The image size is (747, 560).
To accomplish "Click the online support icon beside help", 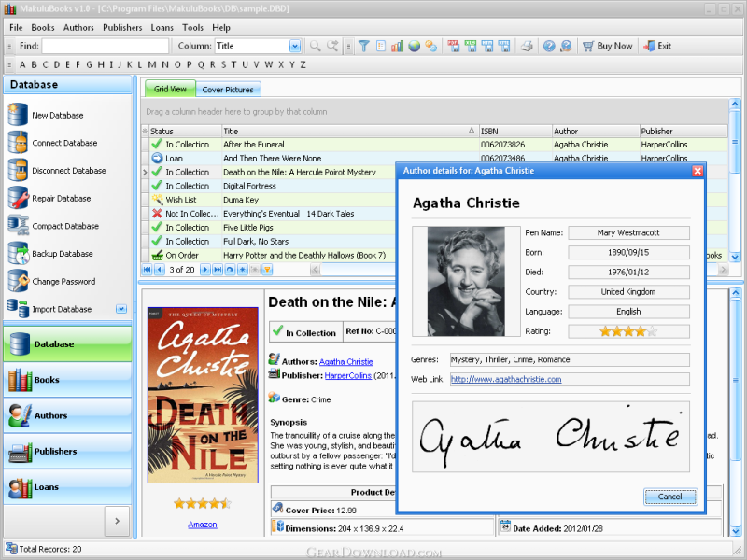I will pos(566,46).
